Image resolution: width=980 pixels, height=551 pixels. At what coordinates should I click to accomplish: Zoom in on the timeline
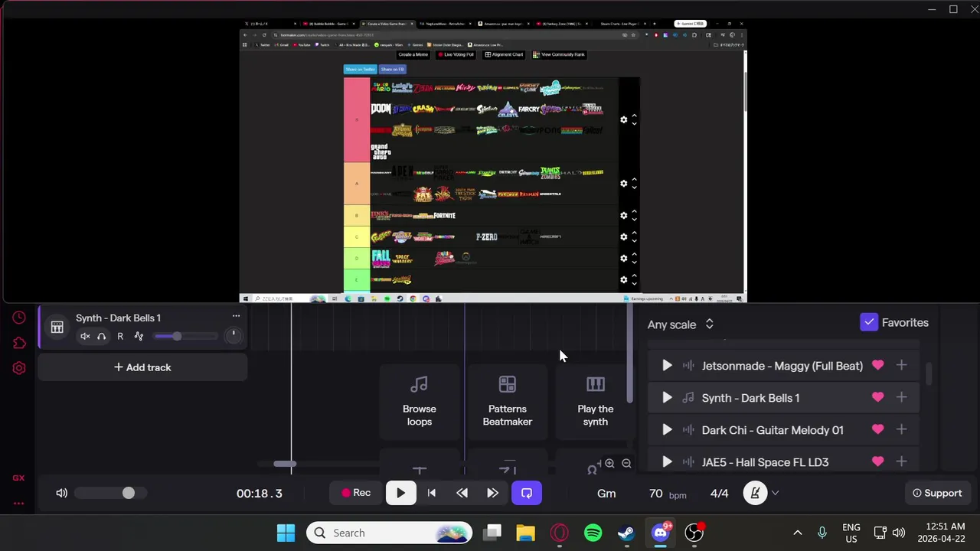pos(609,463)
